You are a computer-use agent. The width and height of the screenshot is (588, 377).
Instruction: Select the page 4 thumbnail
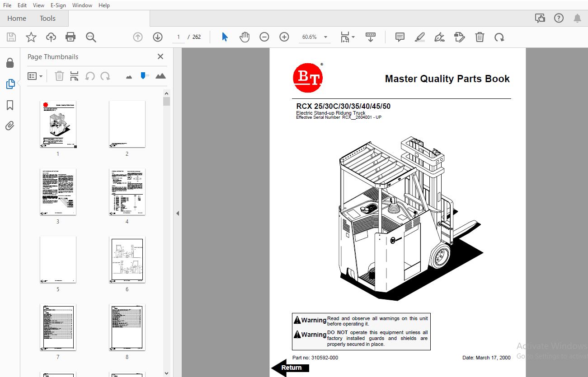[x=127, y=192]
